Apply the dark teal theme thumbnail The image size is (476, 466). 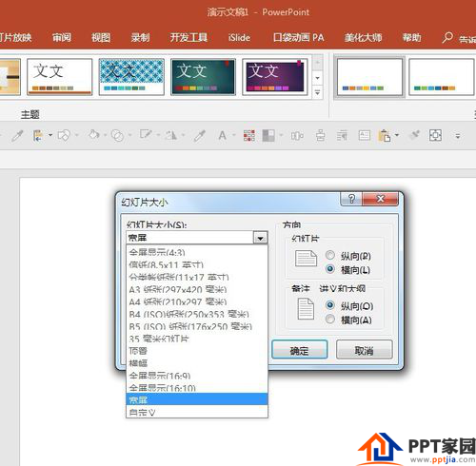(x=203, y=77)
